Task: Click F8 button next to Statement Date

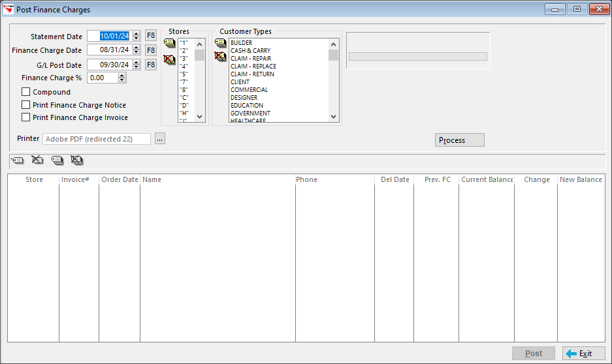Action: pos(151,35)
